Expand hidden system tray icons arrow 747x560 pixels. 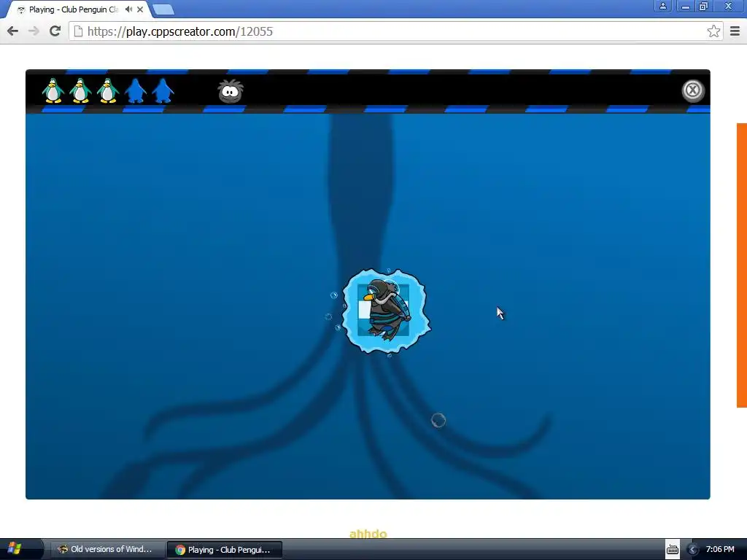693,550
